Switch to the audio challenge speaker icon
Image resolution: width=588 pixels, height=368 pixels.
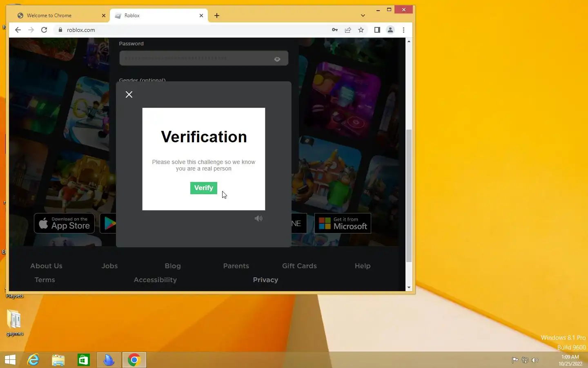[x=258, y=218]
